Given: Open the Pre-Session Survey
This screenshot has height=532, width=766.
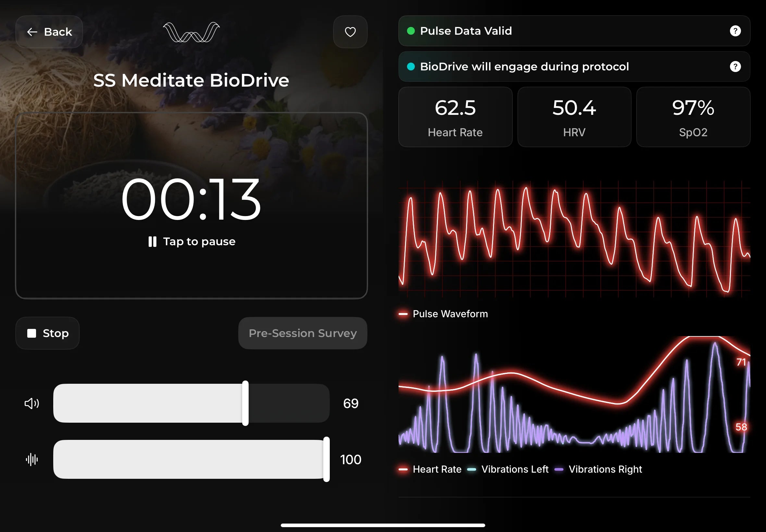Looking at the screenshot, I should click(x=303, y=333).
